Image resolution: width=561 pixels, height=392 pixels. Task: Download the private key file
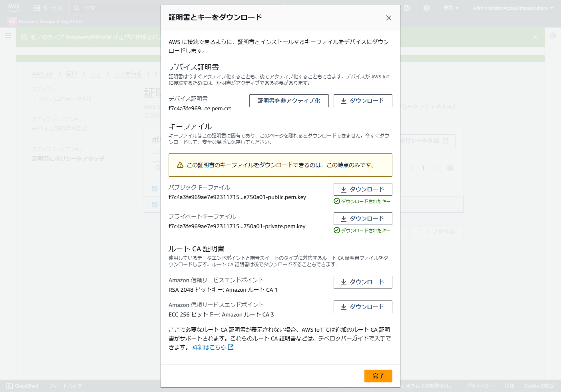363,219
